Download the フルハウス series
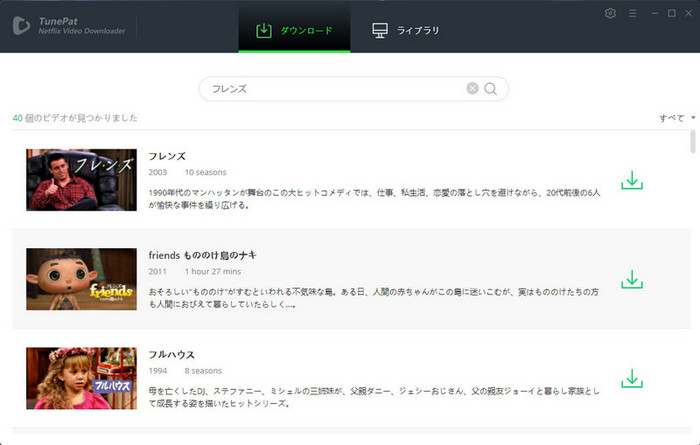700x445 pixels. click(x=632, y=378)
